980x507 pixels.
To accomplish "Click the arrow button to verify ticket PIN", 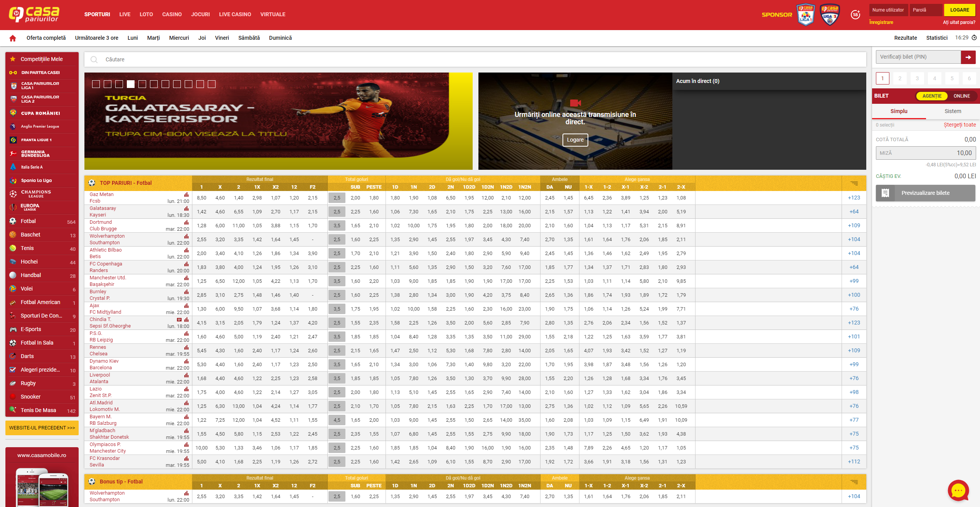I will tap(968, 57).
